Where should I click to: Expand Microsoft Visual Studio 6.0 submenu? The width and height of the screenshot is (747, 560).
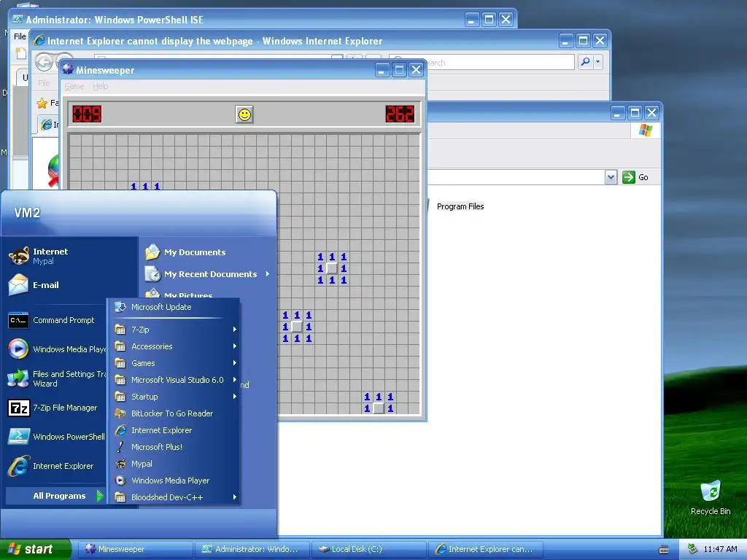(x=175, y=379)
